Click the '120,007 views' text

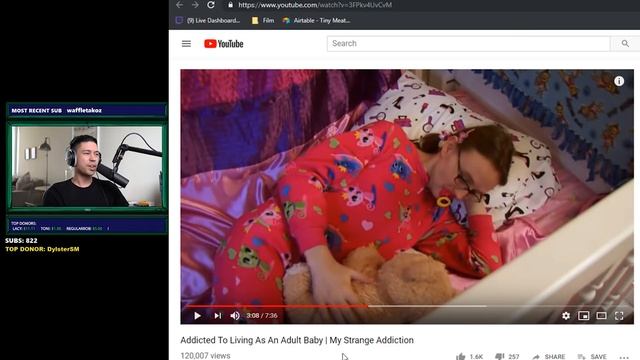pyautogui.click(x=205, y=356)
